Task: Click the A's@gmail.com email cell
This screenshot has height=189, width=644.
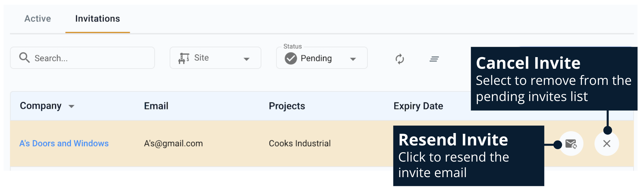Action: tap(173, 143)
